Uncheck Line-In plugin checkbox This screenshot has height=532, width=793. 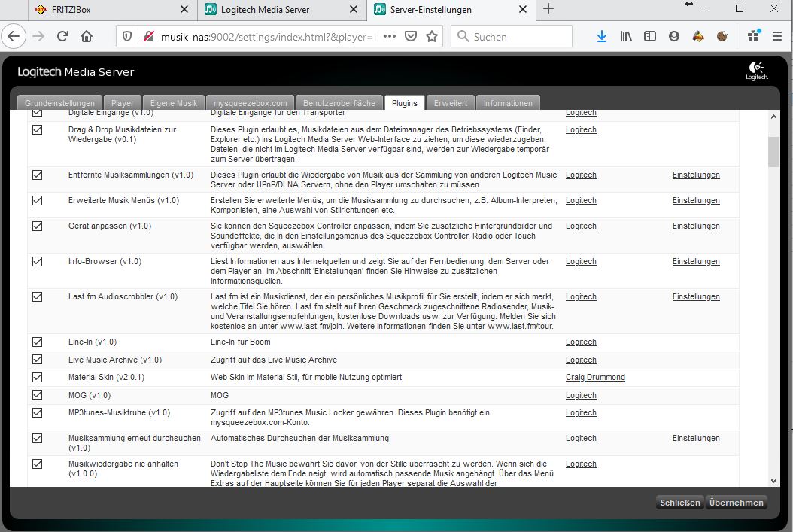click(38, 342)
